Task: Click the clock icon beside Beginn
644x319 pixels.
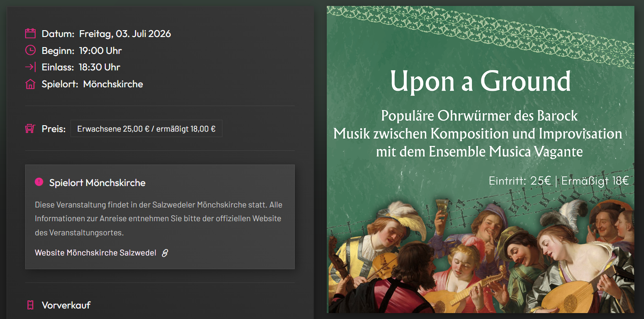Action: pos(30,50)
